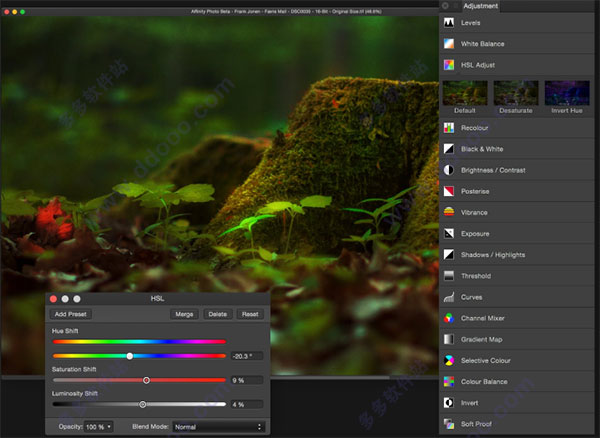Click the Invert label
600x438 pixels.
(470, 403)
